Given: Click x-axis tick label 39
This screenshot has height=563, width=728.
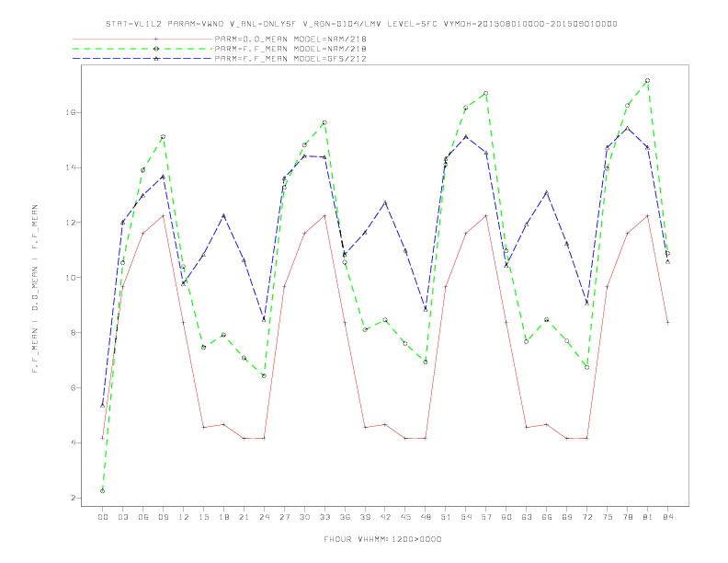Looking at the screenshot, I should point(365,517).
